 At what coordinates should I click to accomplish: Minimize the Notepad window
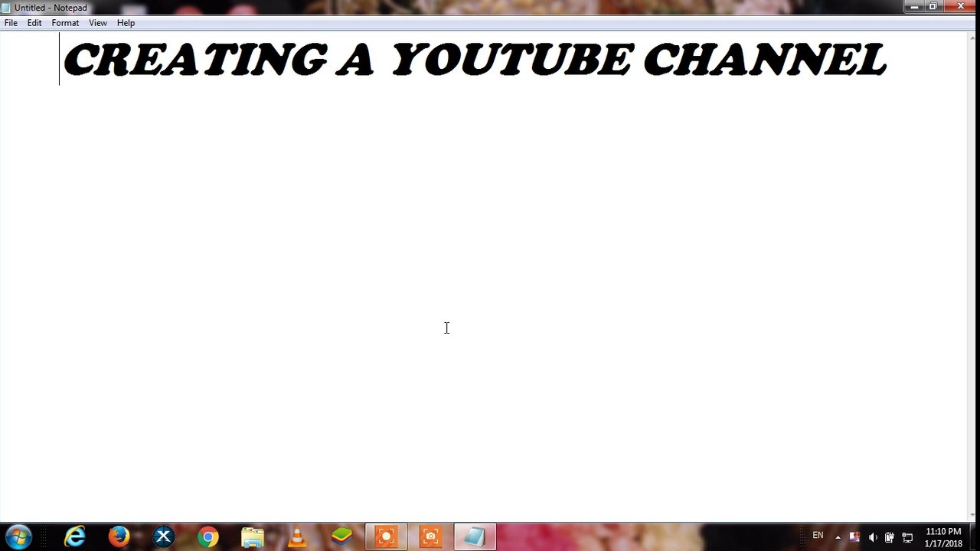pos(914,7)
